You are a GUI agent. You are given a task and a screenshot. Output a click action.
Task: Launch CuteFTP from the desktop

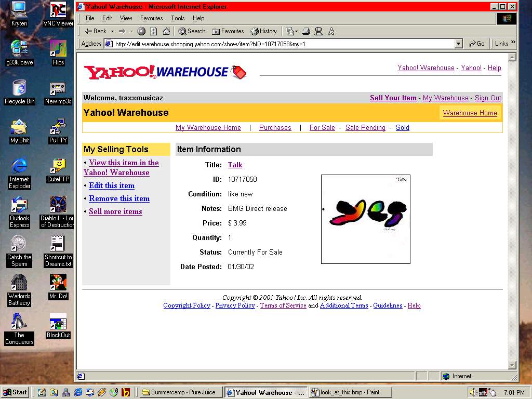click(x=58, y=170)
